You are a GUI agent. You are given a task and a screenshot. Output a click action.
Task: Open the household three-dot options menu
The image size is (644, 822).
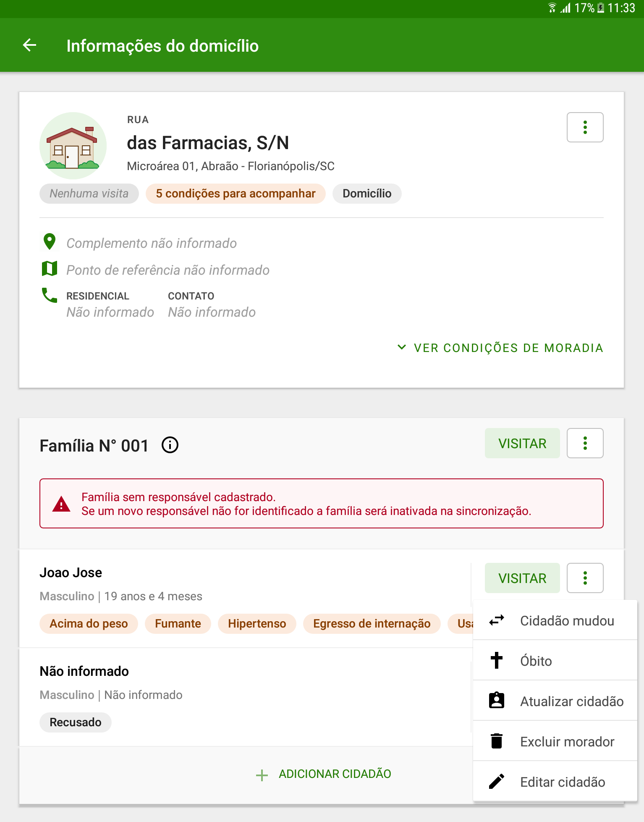[585, 127]
